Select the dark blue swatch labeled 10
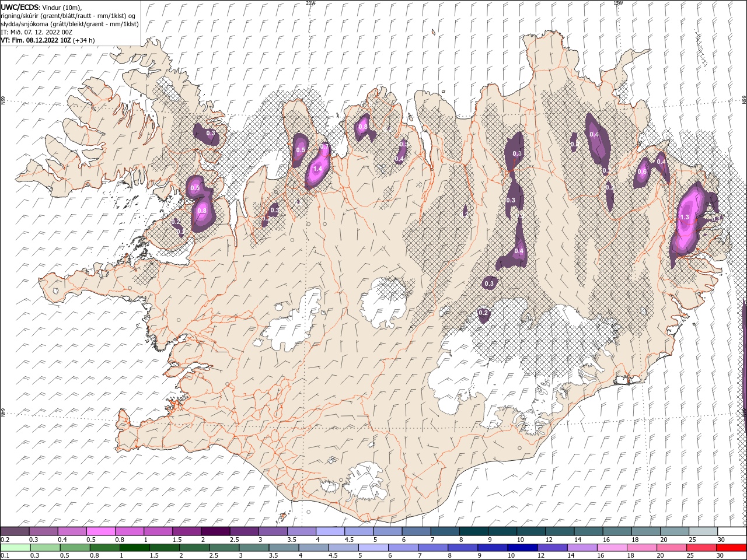747x560 pixels. tap(522, 548)
